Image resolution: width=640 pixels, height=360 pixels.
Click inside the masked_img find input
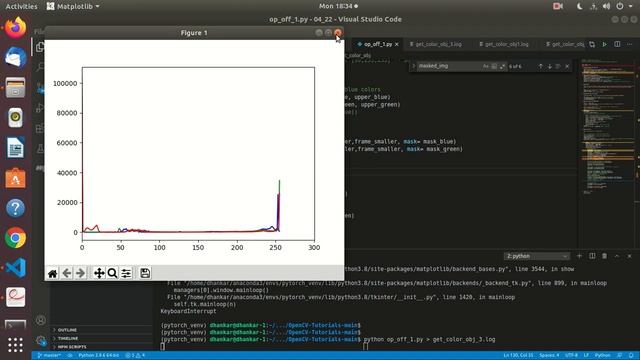449,66
